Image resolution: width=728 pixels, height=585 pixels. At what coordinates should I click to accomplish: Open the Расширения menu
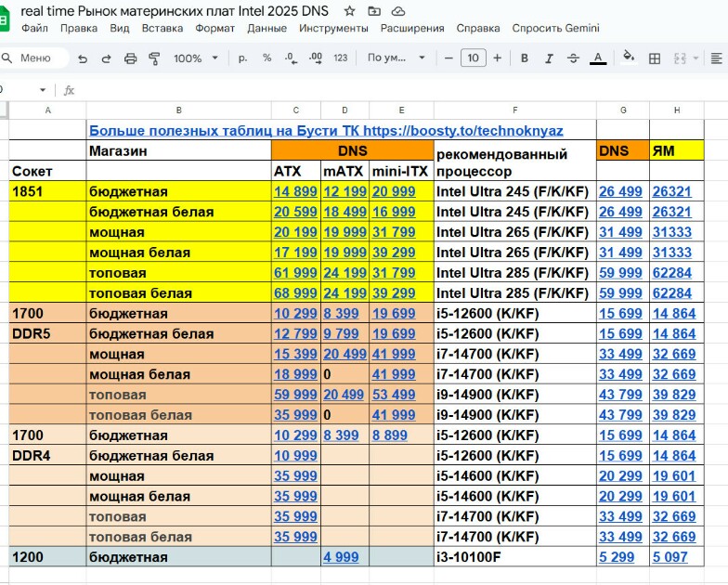tap(412, 28)
